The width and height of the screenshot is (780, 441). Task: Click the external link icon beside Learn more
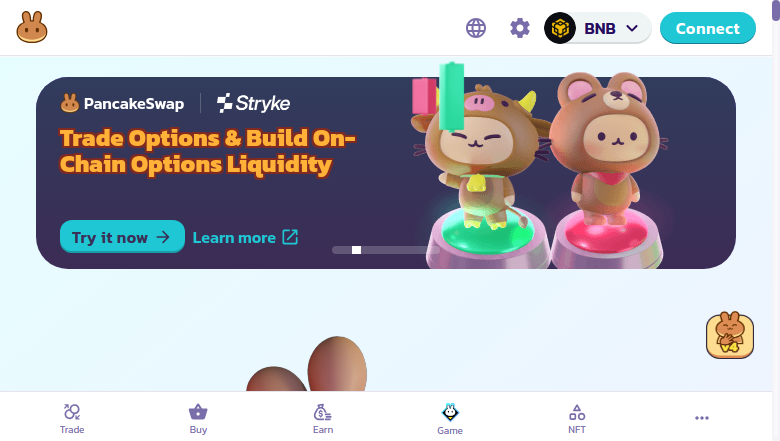pos(290,237)
